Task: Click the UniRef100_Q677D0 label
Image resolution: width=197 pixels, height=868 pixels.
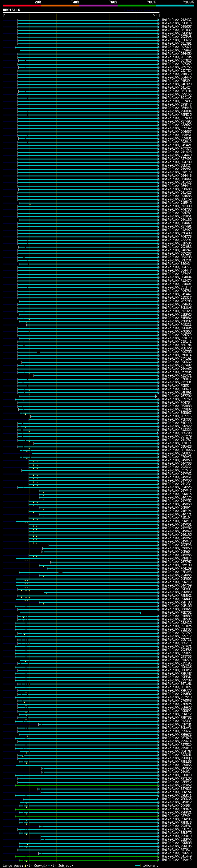Action: (x=177, y=396)
